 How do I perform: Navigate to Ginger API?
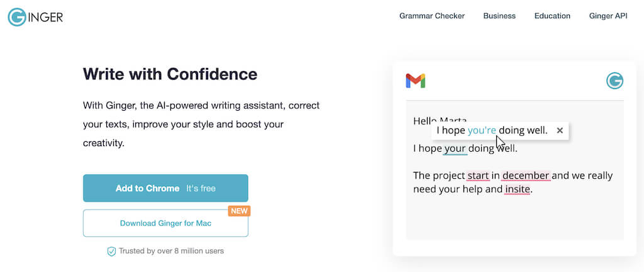click(x=608, y=16)
